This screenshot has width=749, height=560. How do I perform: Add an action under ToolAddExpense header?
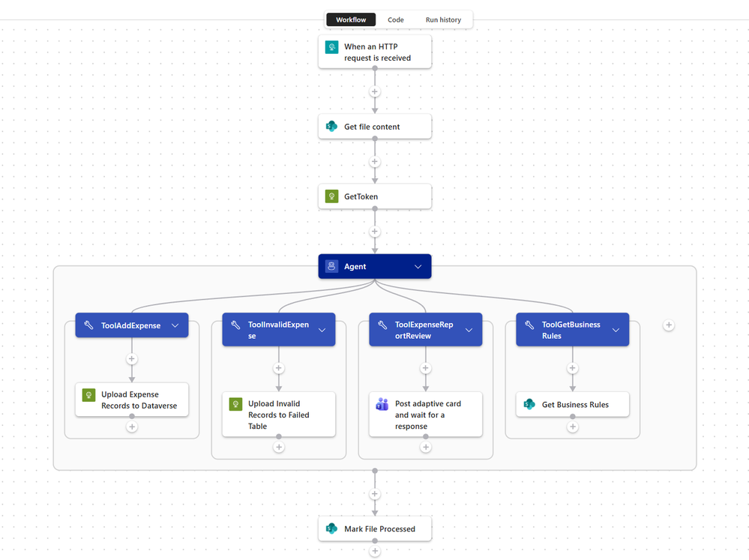click(x=132, y=359)
